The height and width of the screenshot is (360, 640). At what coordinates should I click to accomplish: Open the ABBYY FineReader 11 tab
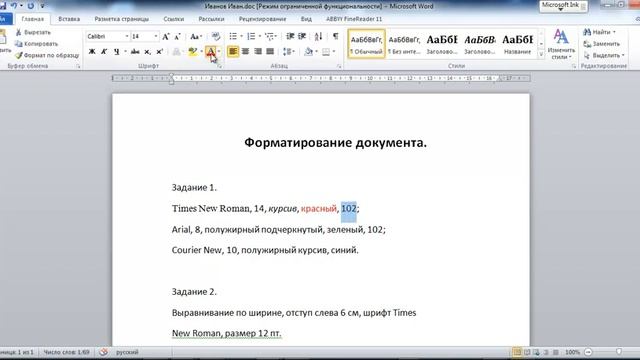coord(354,19)
